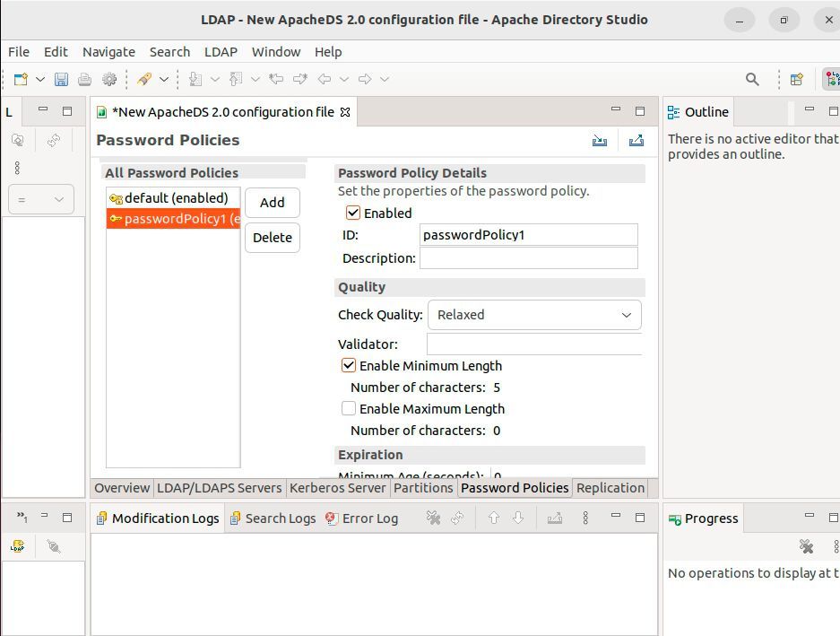Select the Search toolbar icon

click(x=753, y=79)
